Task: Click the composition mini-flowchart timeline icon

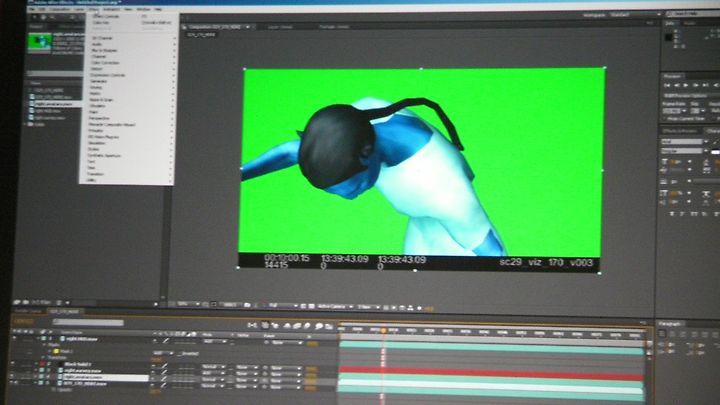Action: pos(252,326)
